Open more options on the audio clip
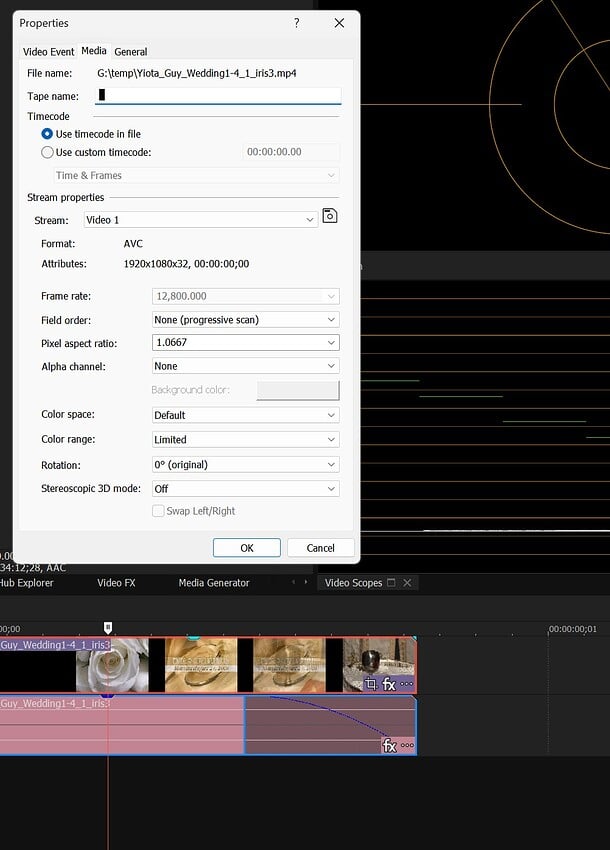 [x=407, y=746]
